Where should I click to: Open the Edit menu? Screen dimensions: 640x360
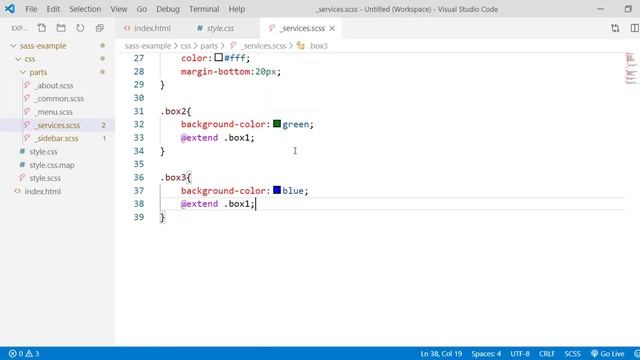53,9
